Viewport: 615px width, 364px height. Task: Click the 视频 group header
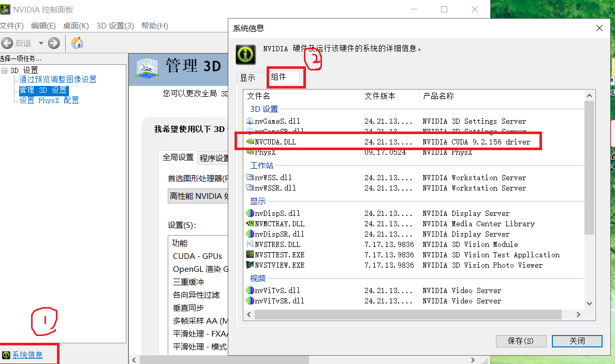pyautogui.click(x=258, y=278)
